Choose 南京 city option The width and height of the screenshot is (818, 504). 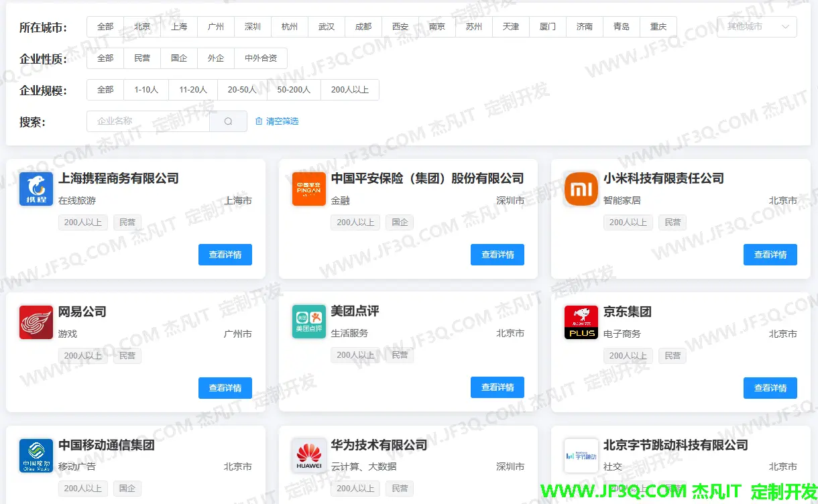tap(437, 27)
